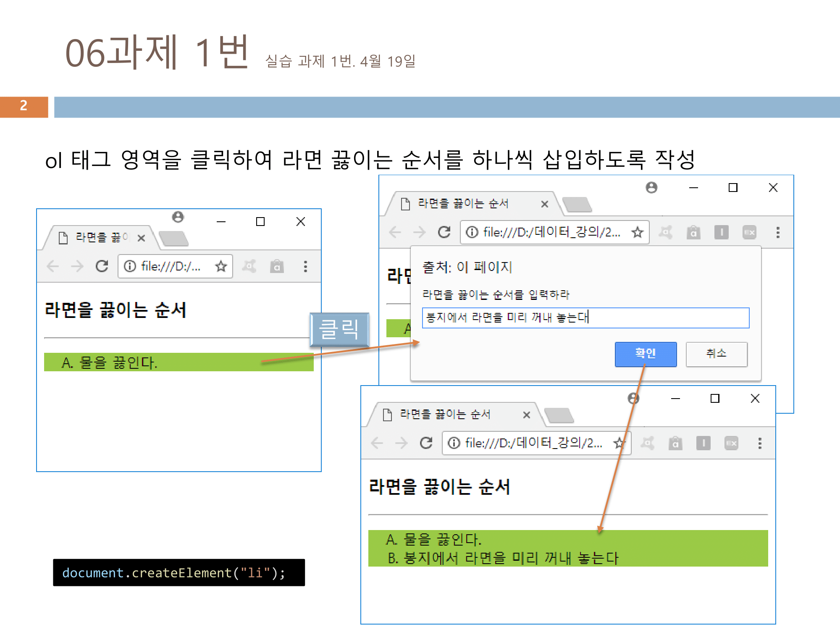Click reload icon in the bottom-right browser window
Screen dimensions: 840x630
[x=426, y=443]
